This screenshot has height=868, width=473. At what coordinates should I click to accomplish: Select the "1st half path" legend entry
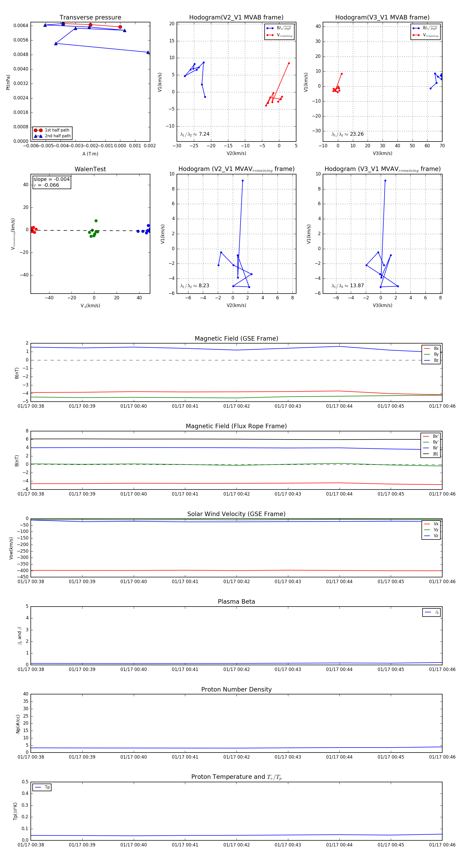click(52, 130)
